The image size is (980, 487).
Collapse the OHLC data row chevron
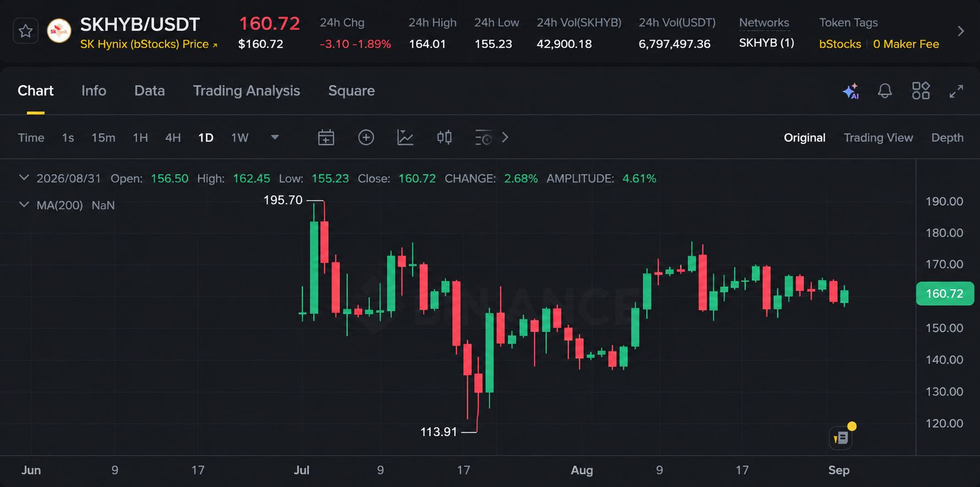(x=24, y=178)
